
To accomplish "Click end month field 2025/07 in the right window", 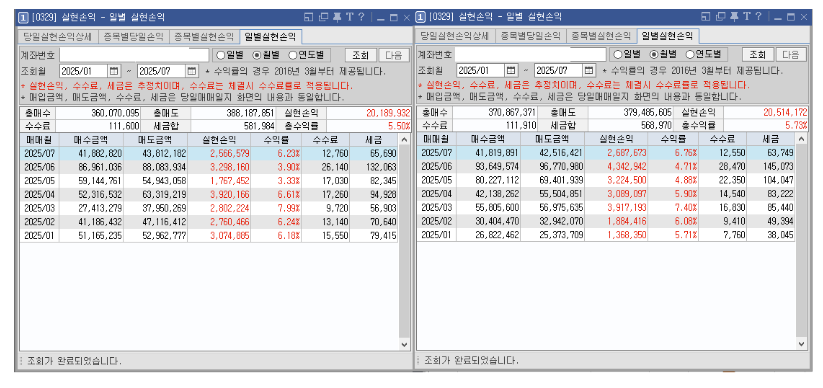I will point(558,71).
